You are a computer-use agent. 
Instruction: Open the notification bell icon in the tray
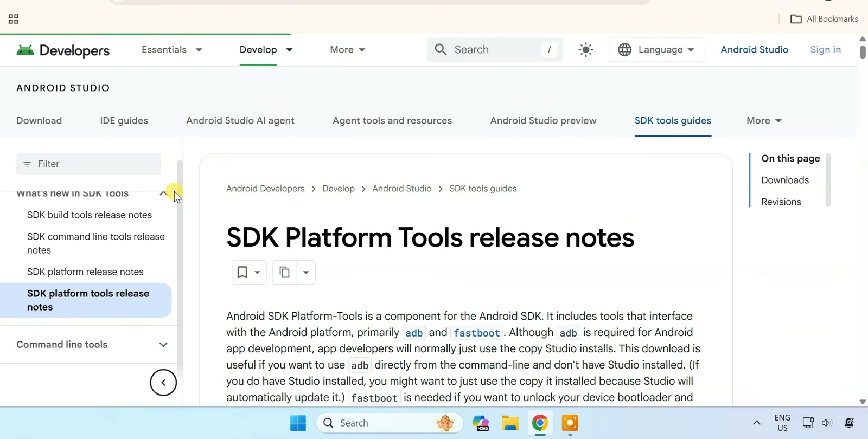point(850,423)
